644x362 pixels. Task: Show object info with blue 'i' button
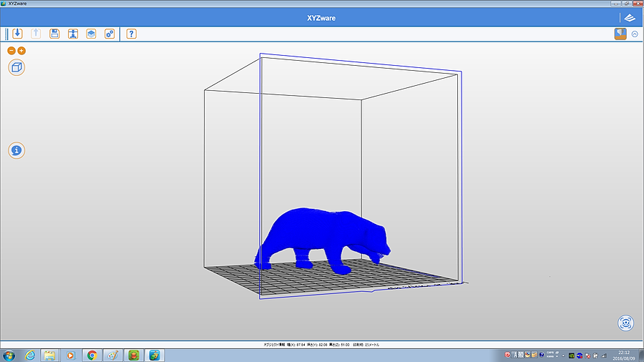(x=16, y=150)
